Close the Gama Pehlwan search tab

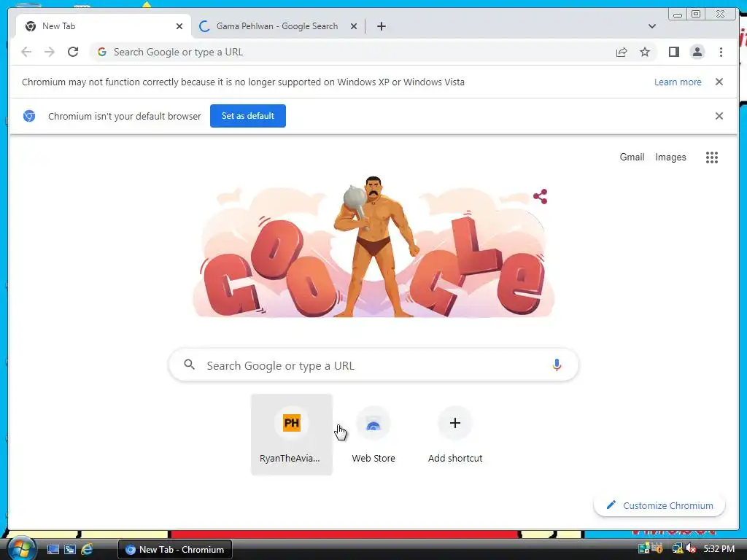click(354, 26)
